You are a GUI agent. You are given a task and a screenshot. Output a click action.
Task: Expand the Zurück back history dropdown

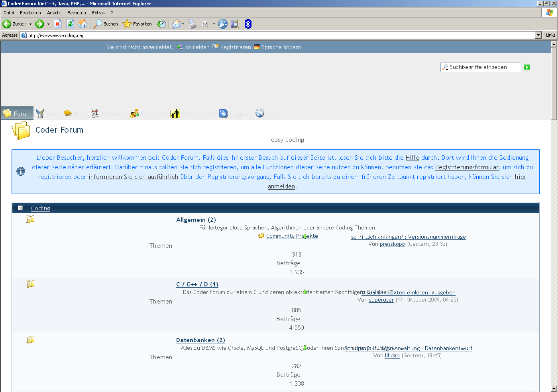click(x=30, y=24)
